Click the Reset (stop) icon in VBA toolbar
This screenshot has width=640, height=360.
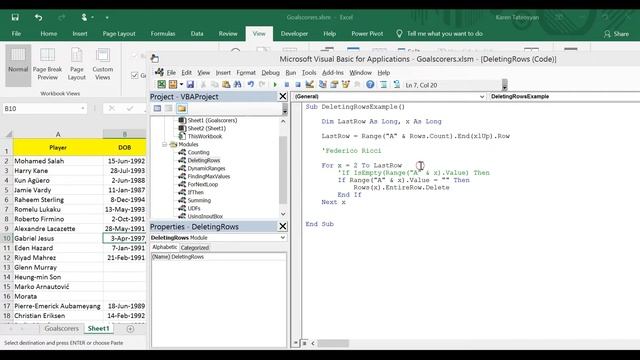click(x=298, y=84)
